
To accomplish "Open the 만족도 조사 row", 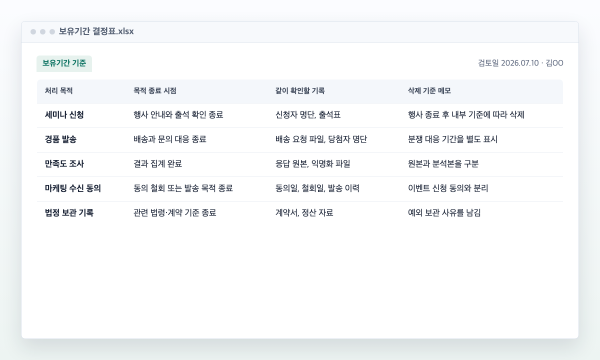I will click(x=300, y=164).
